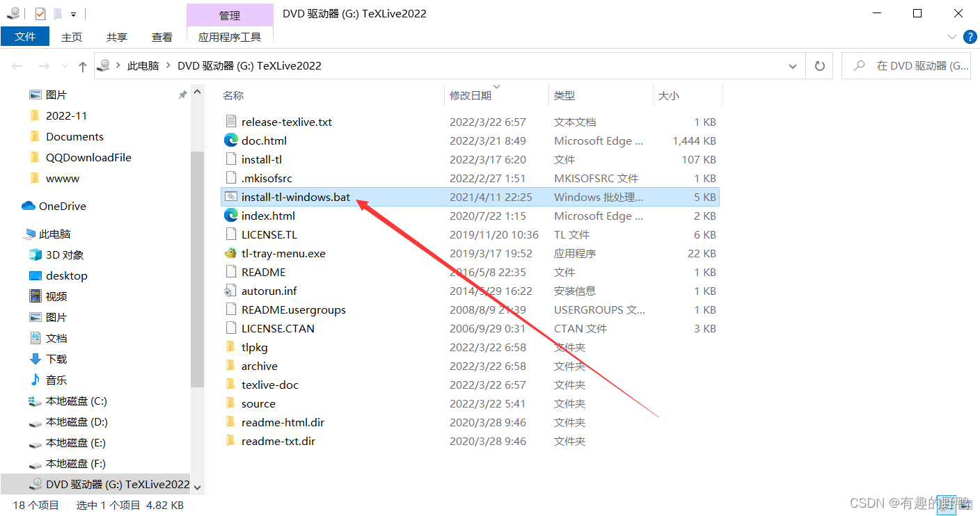Click the Forward navigation arrow
The width and height of the screenshot is (980, 516).
(44, 66)
